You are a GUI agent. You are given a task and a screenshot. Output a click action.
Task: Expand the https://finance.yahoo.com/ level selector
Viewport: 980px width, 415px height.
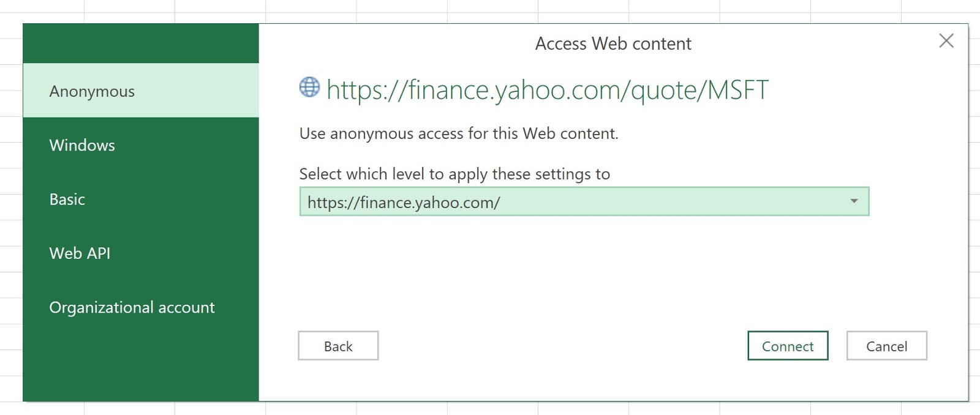(854, 201)
